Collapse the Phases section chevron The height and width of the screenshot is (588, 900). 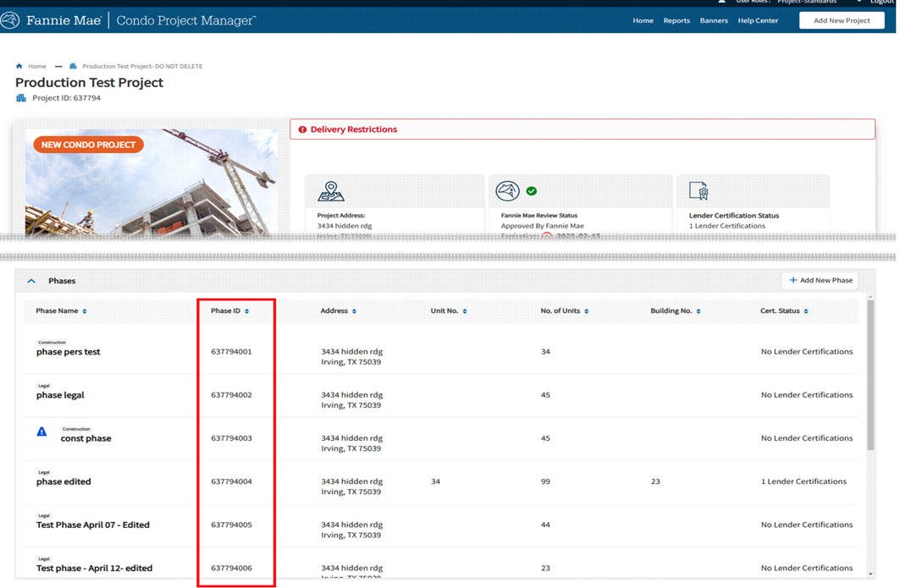[x=31, y=281]
